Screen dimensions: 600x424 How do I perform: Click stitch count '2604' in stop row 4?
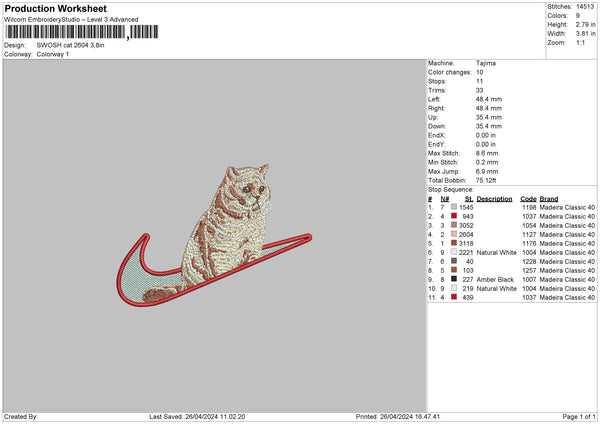[466, 235]
